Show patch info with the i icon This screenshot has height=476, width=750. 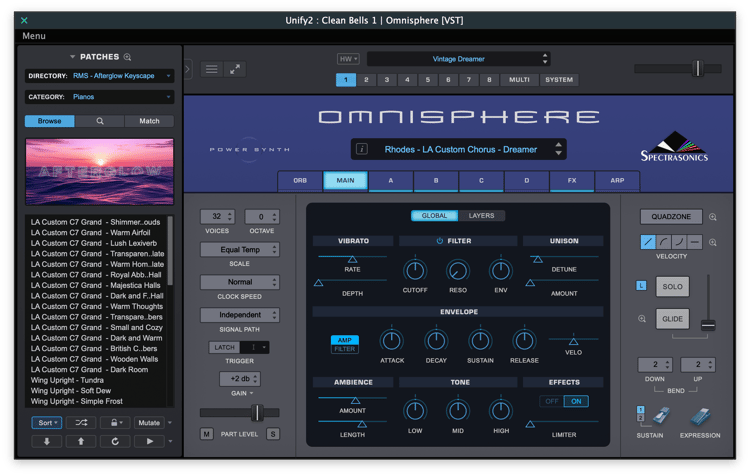coord(362,149)
